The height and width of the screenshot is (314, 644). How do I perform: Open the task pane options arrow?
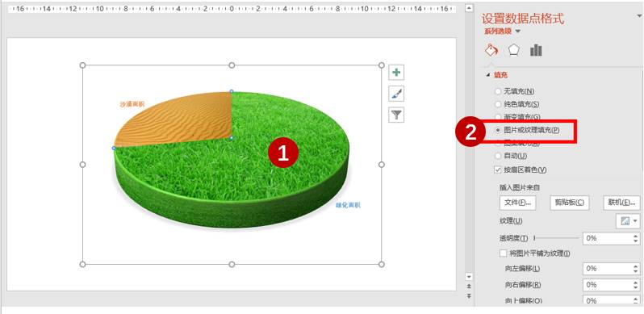[639, 16]
